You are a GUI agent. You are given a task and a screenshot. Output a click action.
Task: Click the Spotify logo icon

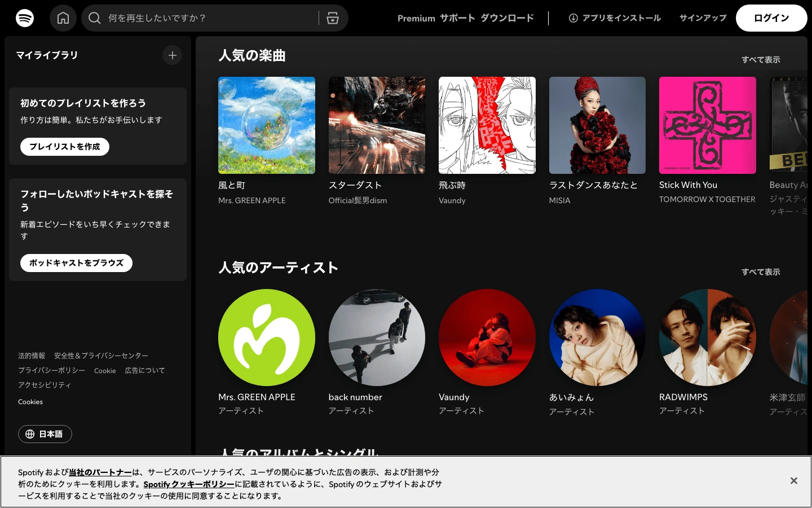(x=25, y=18)
